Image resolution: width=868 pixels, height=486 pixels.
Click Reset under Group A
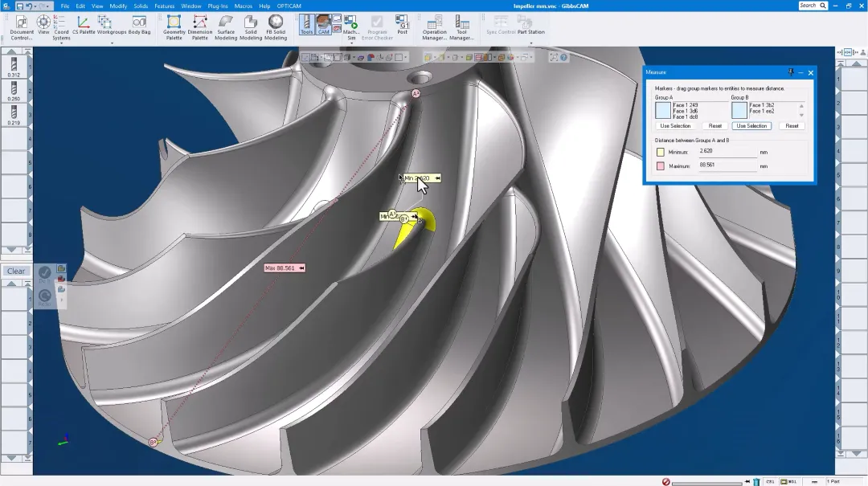(714, 126)
